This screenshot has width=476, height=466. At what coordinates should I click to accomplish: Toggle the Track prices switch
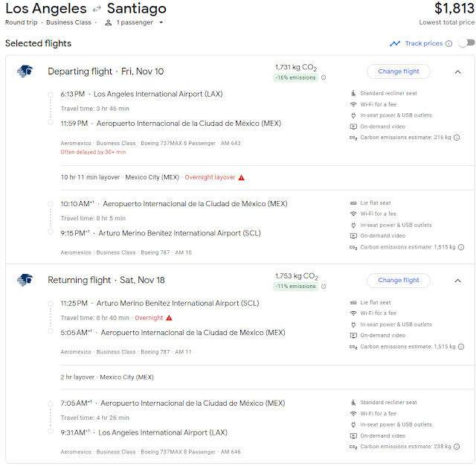[466, 43]
